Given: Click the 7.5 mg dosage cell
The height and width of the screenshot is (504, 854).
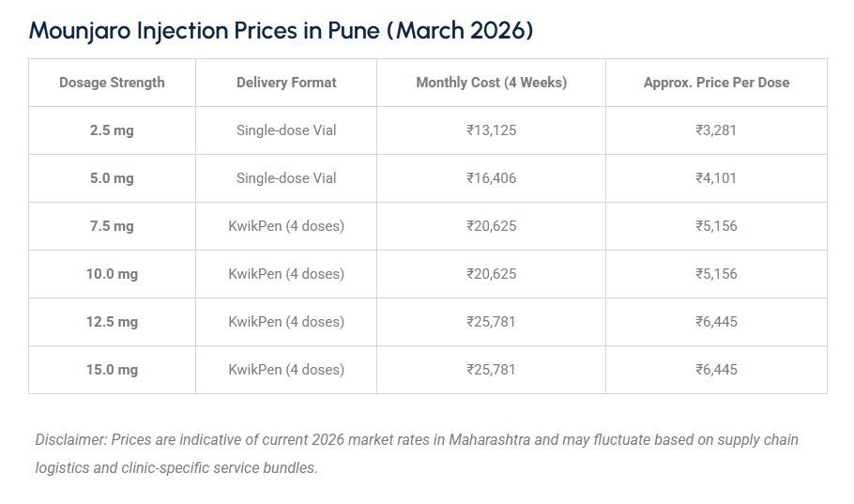Looking at the screenshot, I should tap(112, 226).
